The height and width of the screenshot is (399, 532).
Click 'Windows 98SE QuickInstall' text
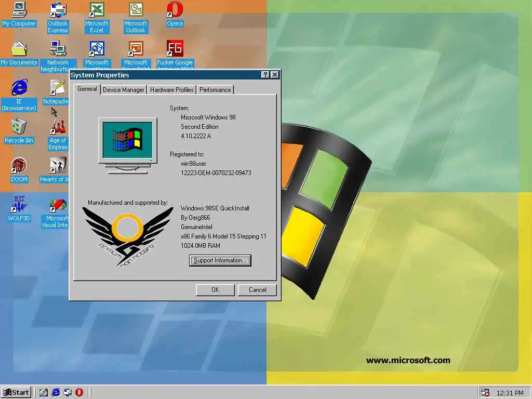coord(215,208)
